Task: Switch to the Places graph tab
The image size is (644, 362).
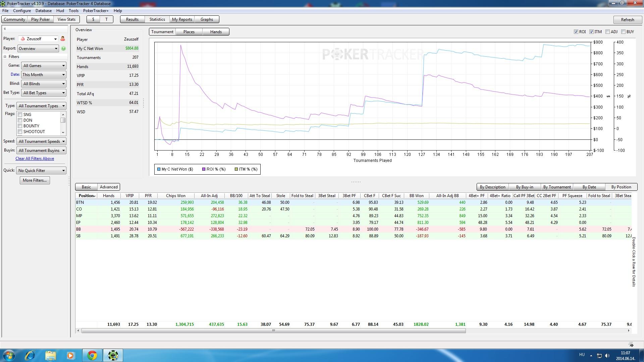Action: coord(189,32)
